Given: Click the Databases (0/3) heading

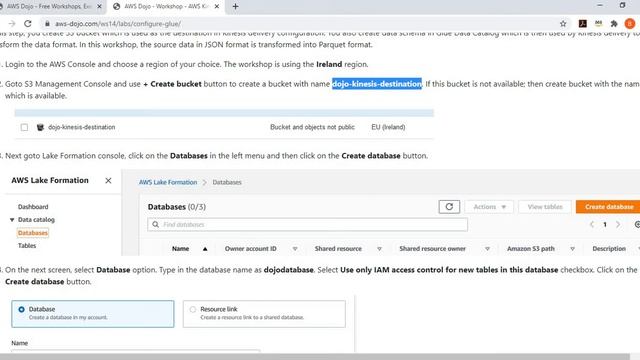Looking at the screenshot, I should coord(177,207).
